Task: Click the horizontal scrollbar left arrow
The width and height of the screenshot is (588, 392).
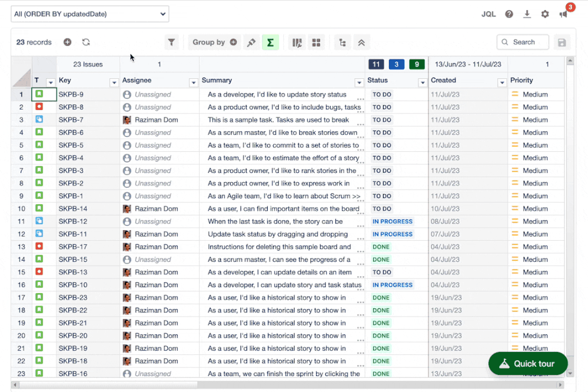Action: coord(15,385)
